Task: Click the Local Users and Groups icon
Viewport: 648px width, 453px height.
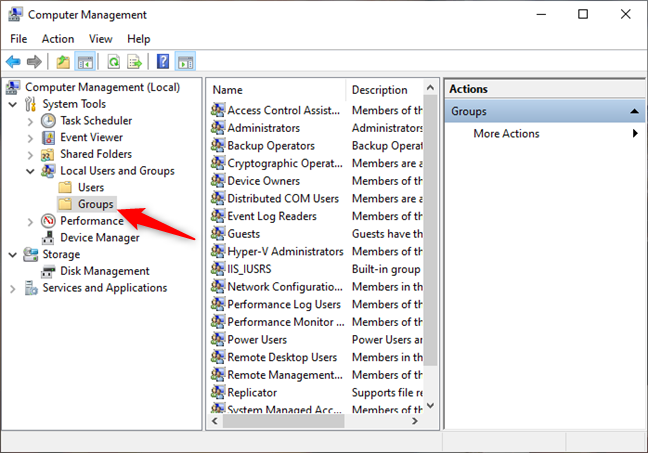Action: point(48,171)
